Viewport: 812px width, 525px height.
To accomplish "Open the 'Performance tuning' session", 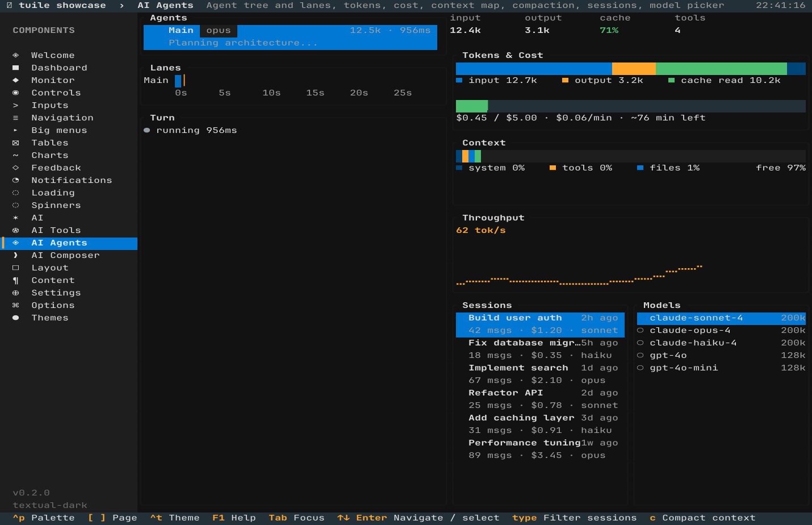I will click(540, 449).
